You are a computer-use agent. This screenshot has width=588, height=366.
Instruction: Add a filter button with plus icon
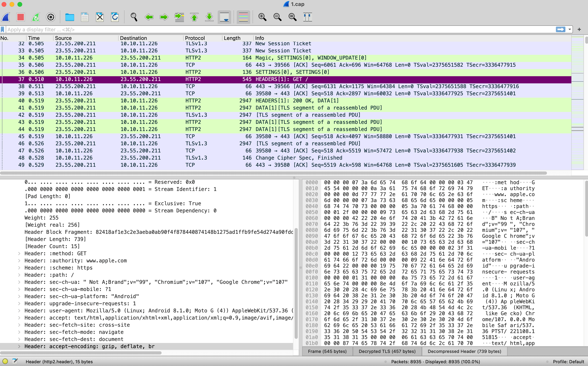tap(579, 30)
